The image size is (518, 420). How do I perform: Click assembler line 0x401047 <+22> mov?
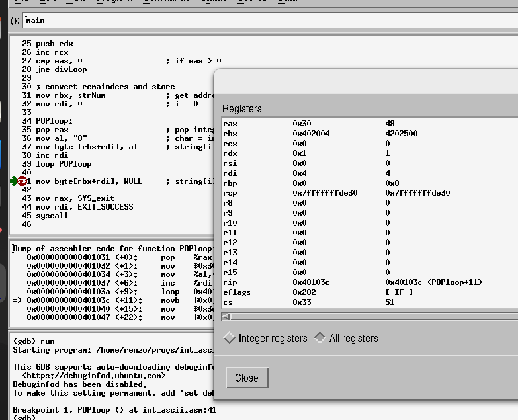[x=120, y=317]
